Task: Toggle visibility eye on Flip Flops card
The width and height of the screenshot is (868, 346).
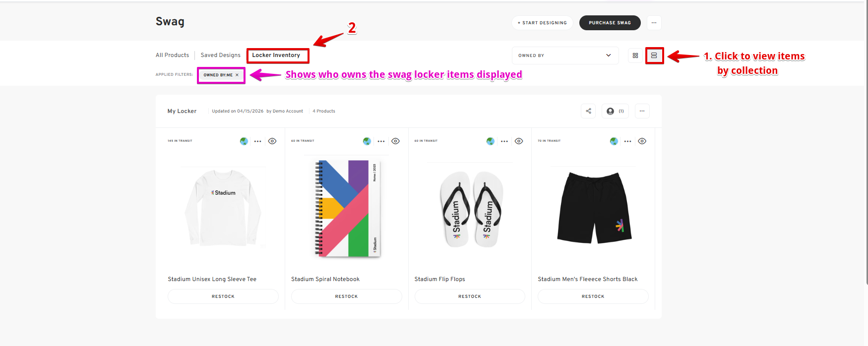Action: pyautogui.click(x=519, y=141)
